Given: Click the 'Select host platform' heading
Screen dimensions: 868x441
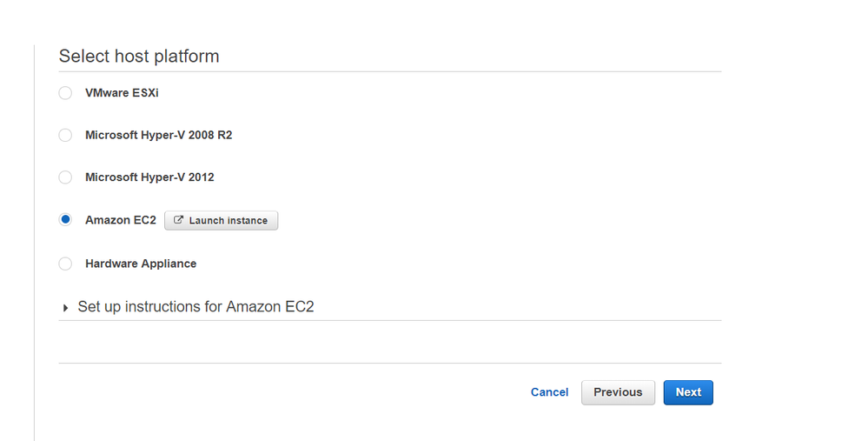Looking at the screenshot, I should pos(139,57).
